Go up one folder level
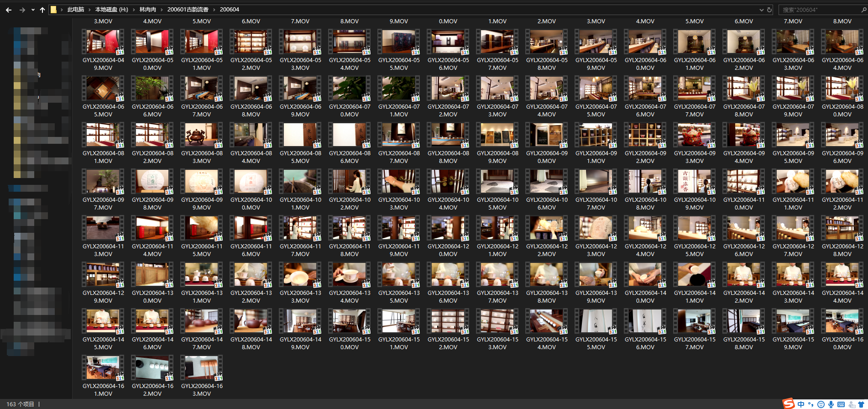This screenshot has height=409, width=868. pyautogui.click(x=42, y=10)
